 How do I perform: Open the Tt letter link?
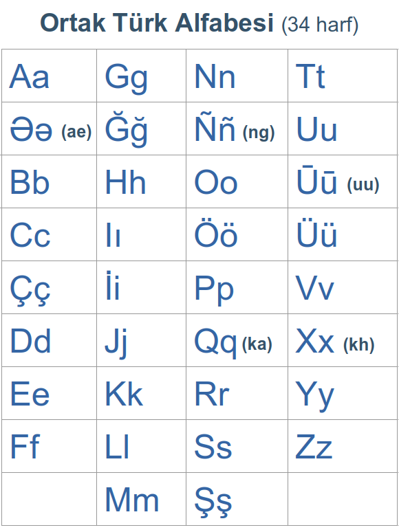click(x=310, y=76)
